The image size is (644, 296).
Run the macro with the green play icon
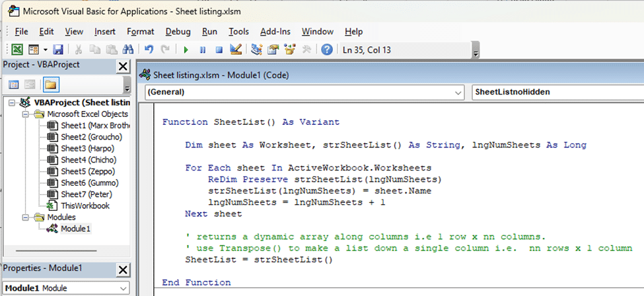(186, 50)
